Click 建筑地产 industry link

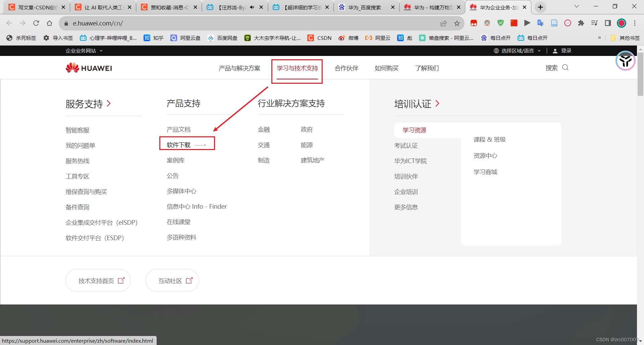[313, 160]
